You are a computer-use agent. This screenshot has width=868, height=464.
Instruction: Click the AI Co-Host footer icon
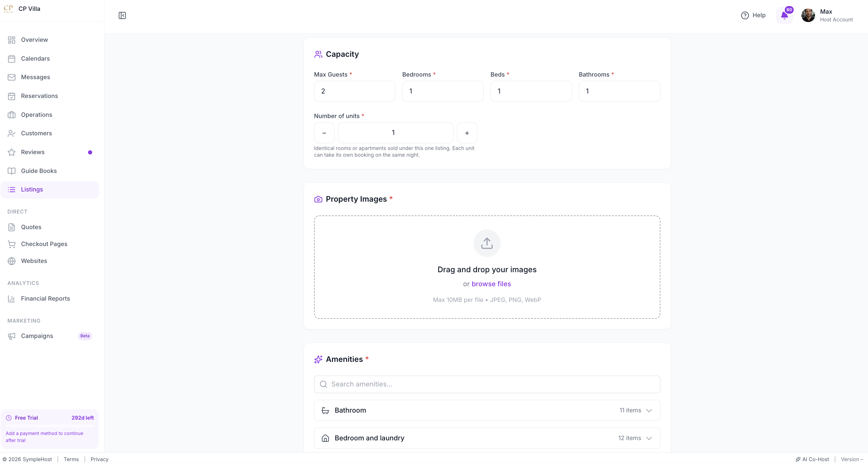coord(798,459)
